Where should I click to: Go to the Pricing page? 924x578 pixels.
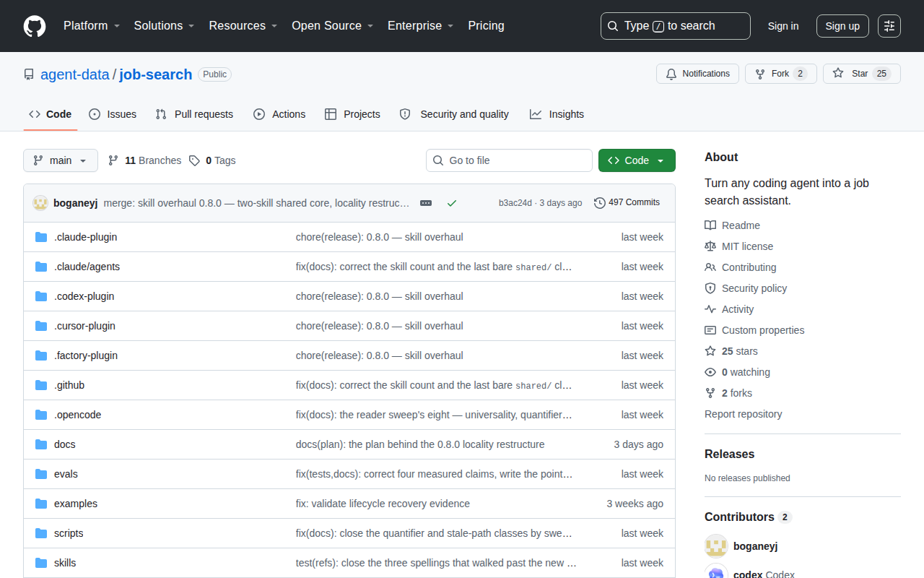486,26
